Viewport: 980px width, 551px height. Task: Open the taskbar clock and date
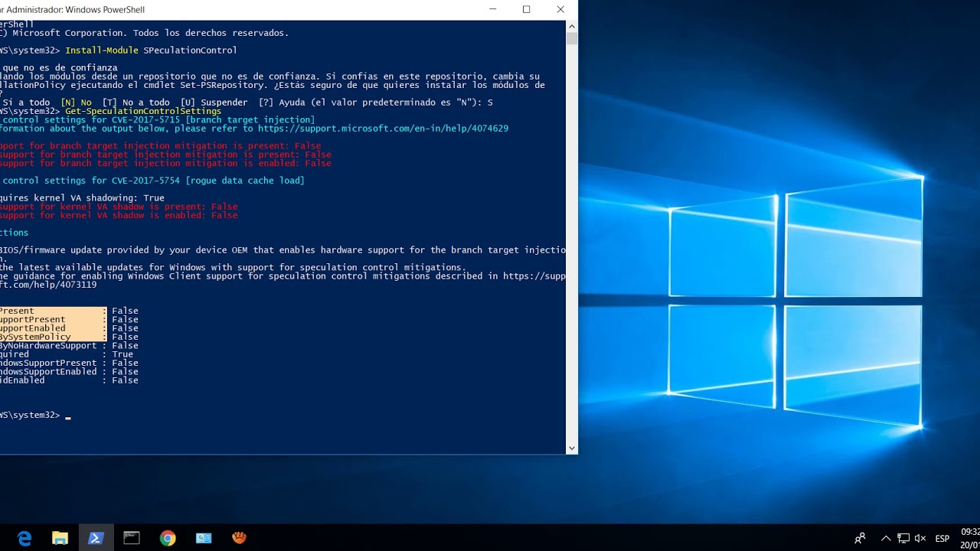pyautogui.click(x=970, y=538)
